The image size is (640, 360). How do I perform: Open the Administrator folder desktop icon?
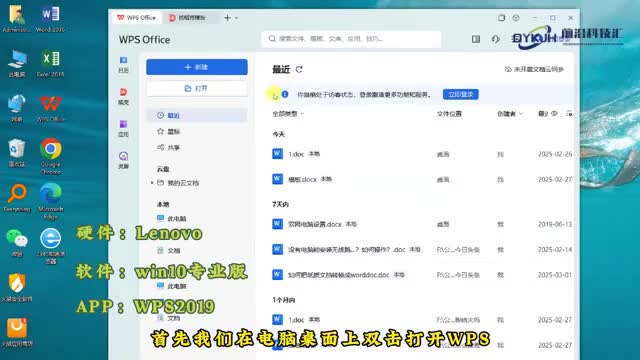[x=17, y=19]
